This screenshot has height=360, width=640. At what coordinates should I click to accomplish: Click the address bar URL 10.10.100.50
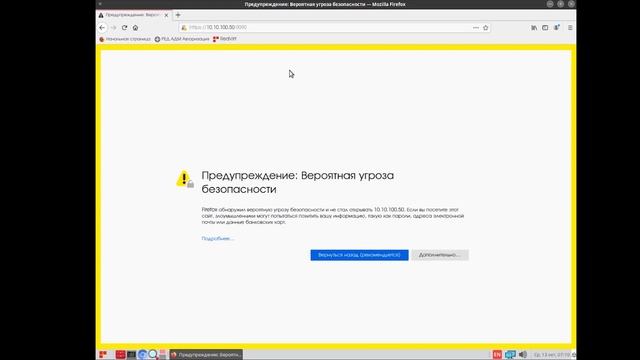point(218,27)
